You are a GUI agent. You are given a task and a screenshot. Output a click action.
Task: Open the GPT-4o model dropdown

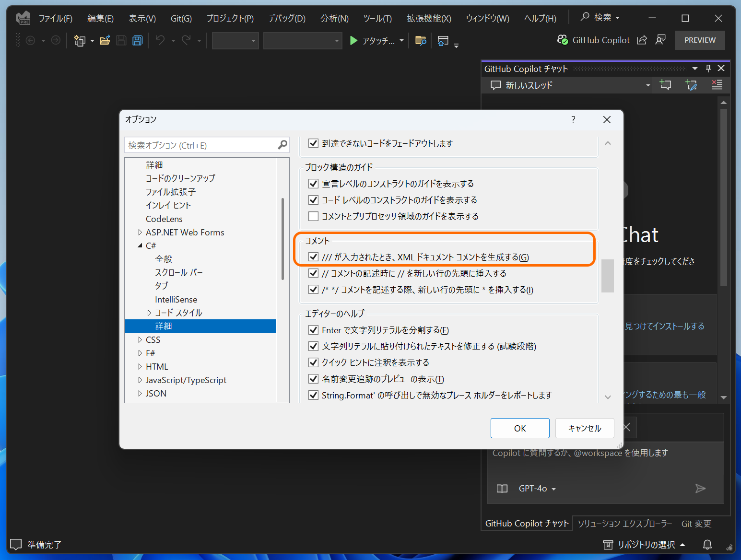click(x=537, y=488)
